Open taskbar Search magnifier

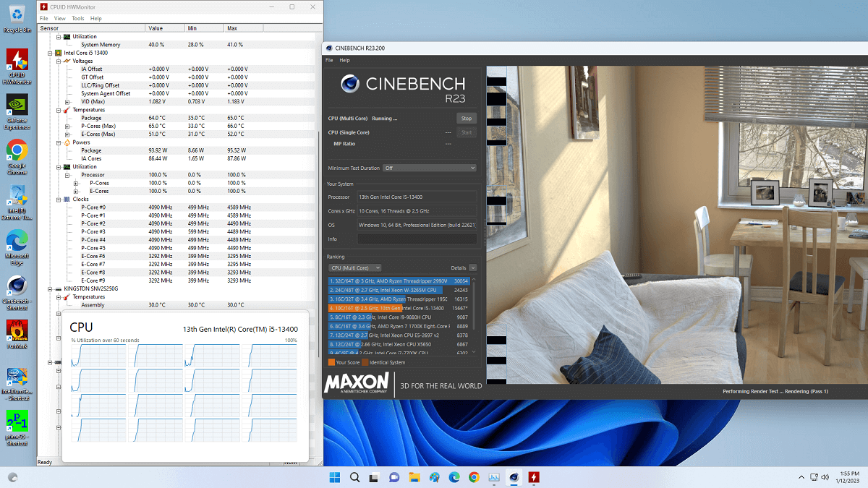click(355, 477)
